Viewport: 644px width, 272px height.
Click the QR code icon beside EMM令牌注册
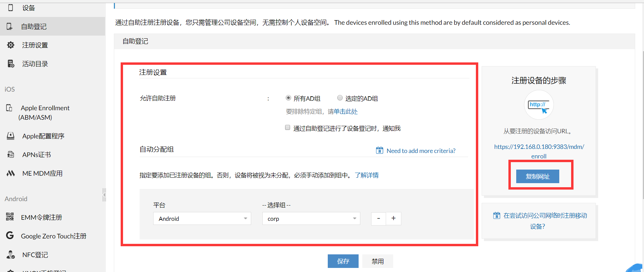pos(10,217)
